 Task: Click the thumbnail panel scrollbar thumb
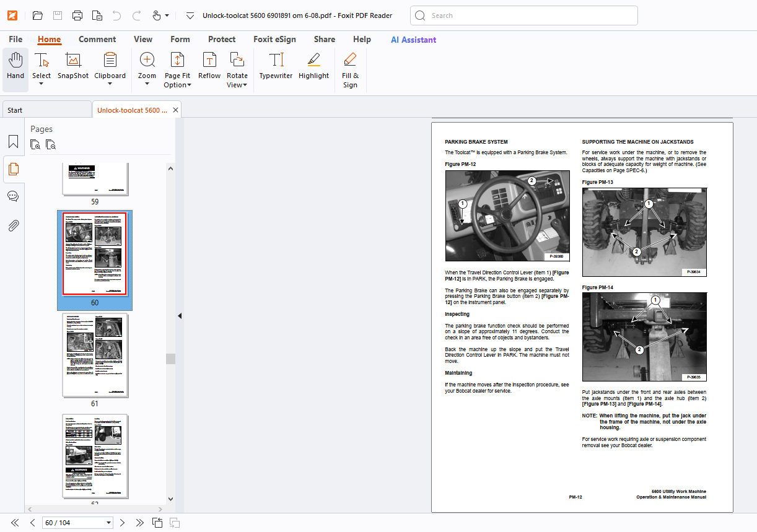[170, 359]
